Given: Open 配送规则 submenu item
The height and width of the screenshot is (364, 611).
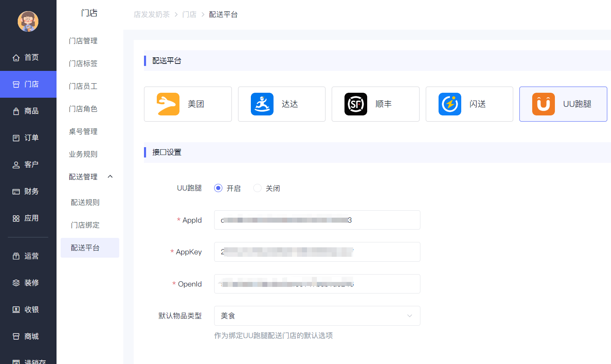Looking at the screenshot, I should coord(85,202).
